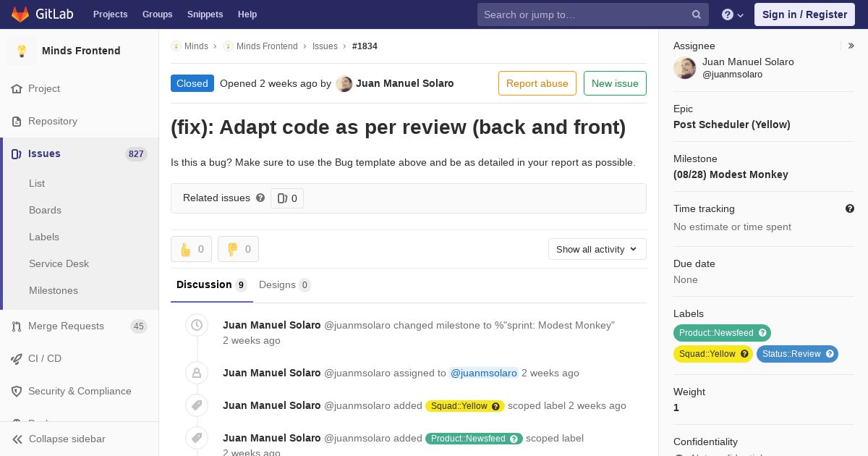868x456 pixels.
Task: Open Snippets in the top navigation
Action: click(205, 14)
